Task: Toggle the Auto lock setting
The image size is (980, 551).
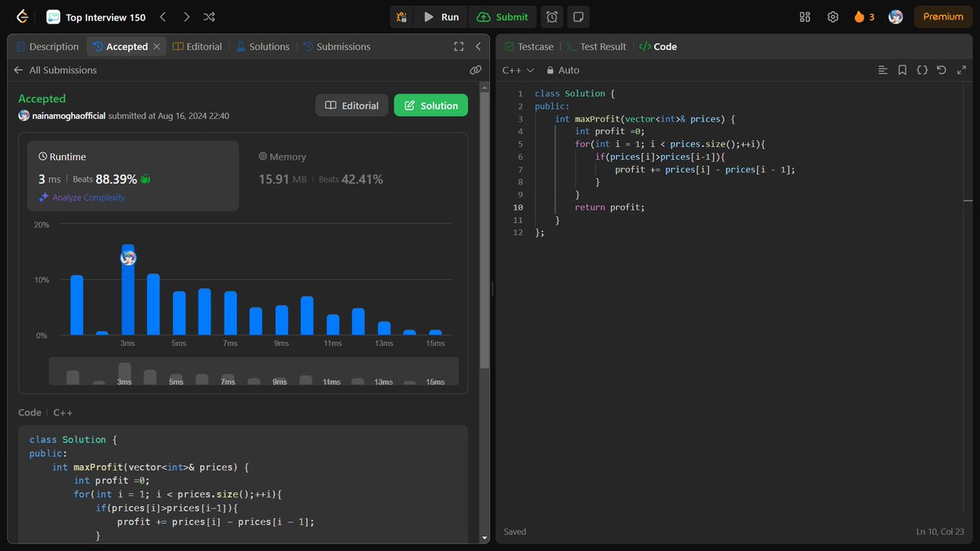Action: (563, 70)
